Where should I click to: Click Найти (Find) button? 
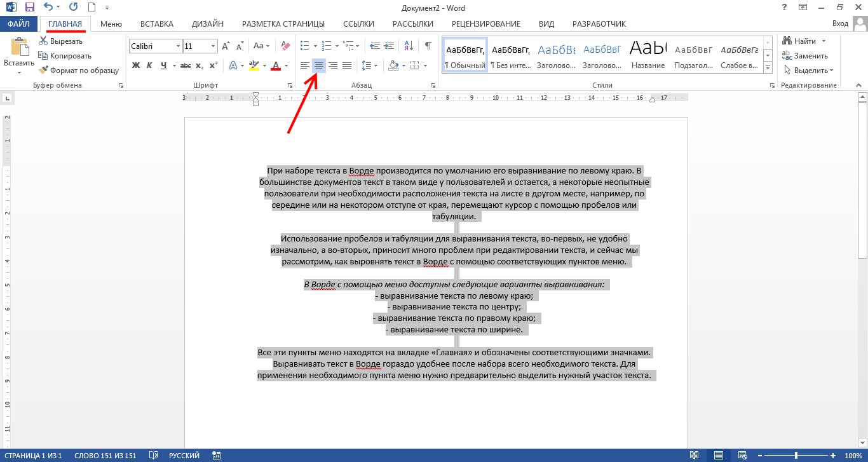pyautogui.click(x=799, y=41)
